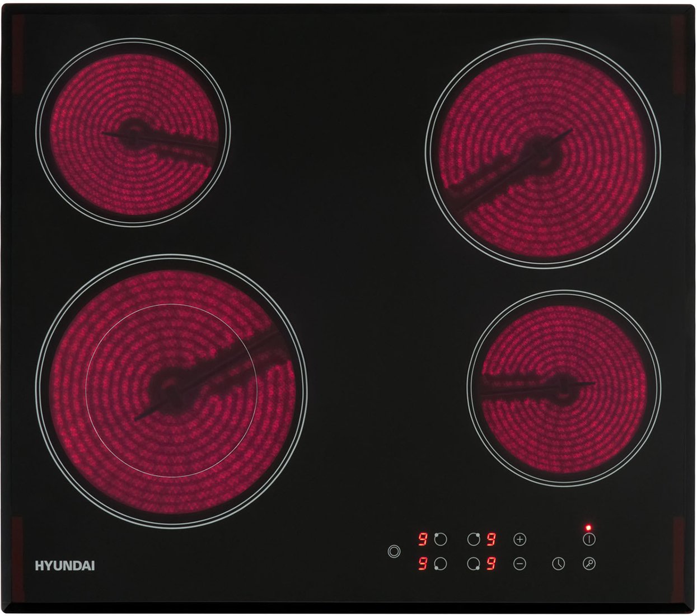Increase heat with the plus button

tap(520, 540)
